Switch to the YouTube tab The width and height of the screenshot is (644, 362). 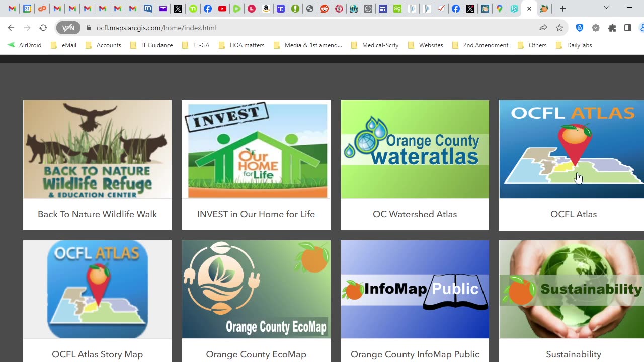222,9
